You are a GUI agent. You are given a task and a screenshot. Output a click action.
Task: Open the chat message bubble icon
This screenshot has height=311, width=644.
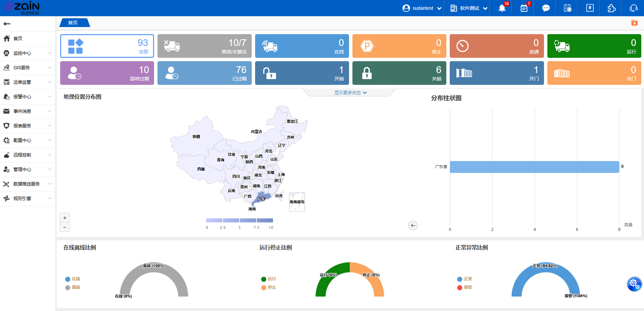click(546, 8)
